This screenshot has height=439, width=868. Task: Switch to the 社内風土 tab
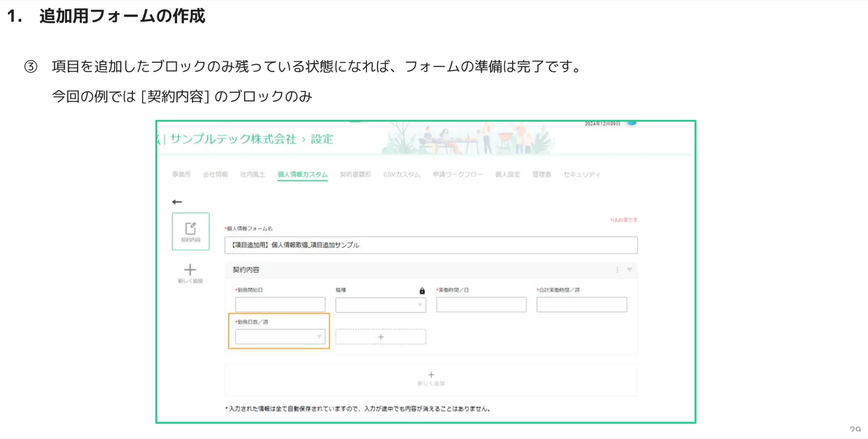pos(253,175)
